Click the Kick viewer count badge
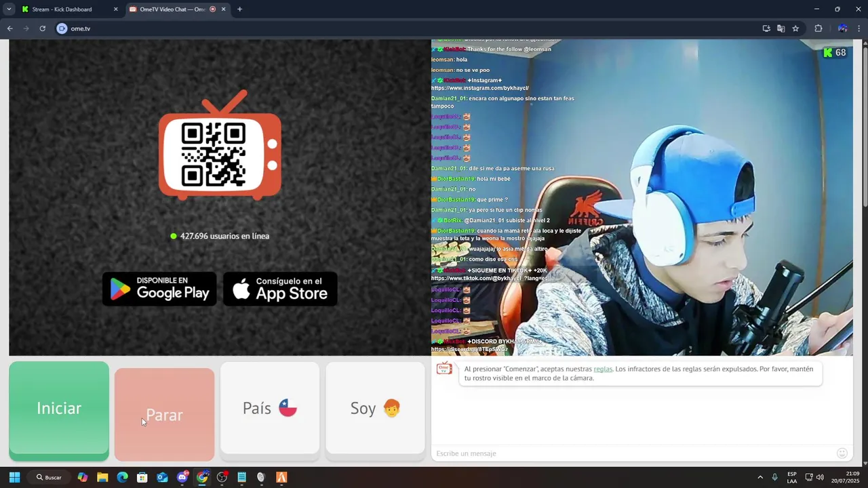 (x=835, y=52)
